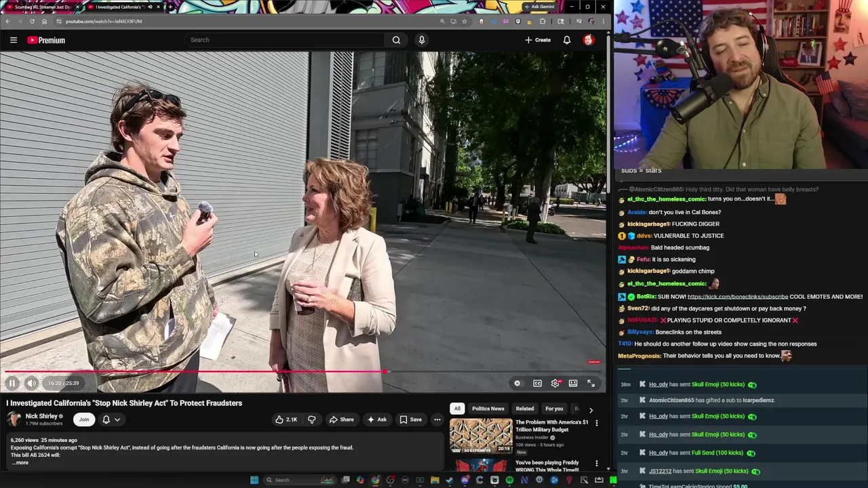This screenshot has width=868, height=488.
Task: Toggle closed captions on the video
Action: [537, 383]
